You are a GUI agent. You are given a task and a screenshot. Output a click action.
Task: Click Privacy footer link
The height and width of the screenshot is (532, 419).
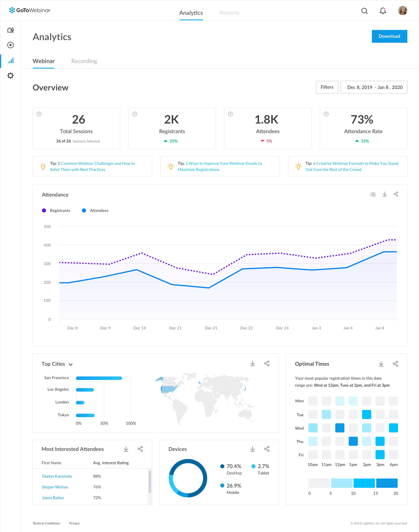74,523
